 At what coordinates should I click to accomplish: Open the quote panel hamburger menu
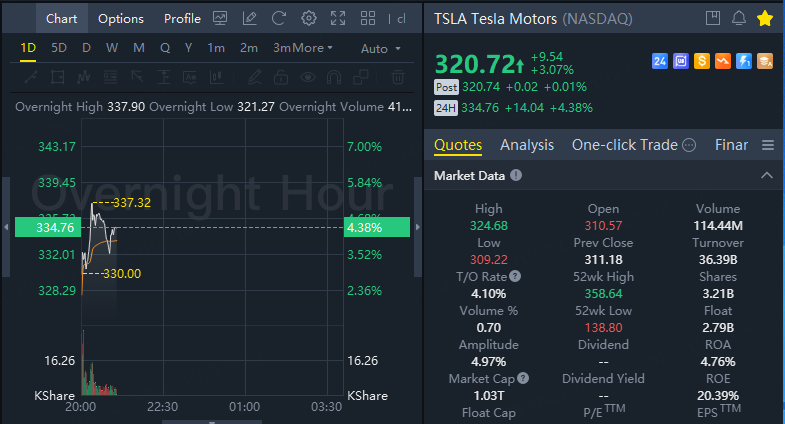pyautogui.click(x=767, y=145)
